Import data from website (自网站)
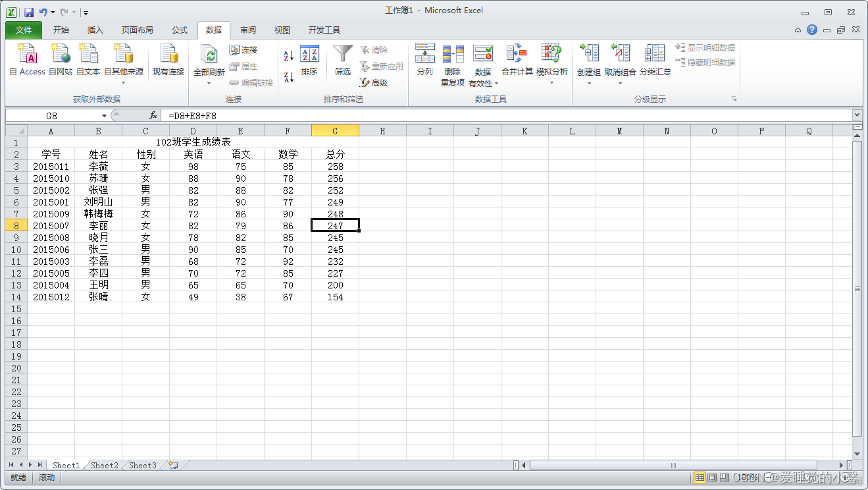Image resolution: width=868 pixels, height=490 pixels. pyautogui.click(x=61, y=60)
